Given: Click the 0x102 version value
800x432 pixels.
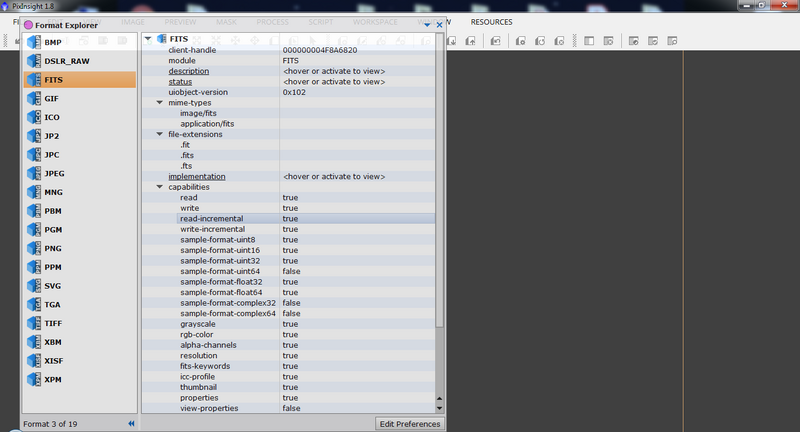Looking at the screenshot, I should tap(294, 92).
